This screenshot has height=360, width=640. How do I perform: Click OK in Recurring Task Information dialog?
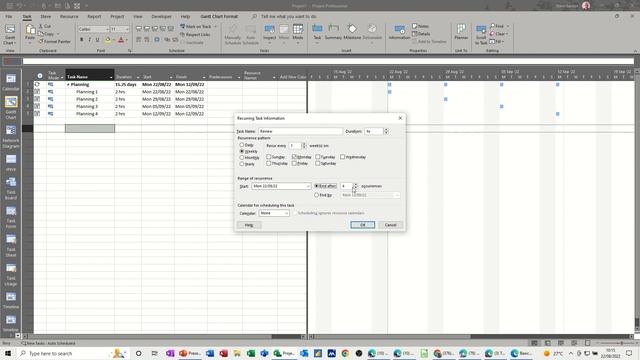point(362,225)
